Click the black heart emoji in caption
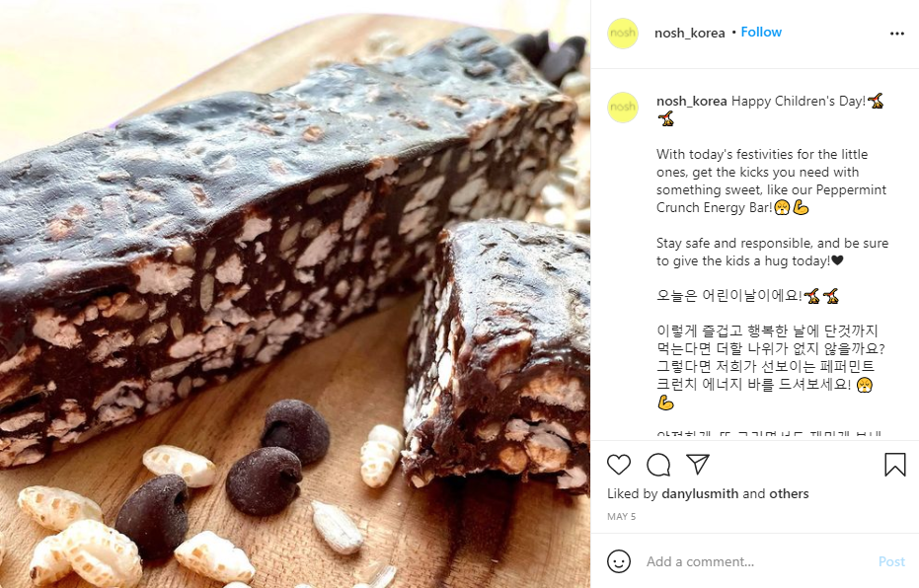 coord(837,260)
